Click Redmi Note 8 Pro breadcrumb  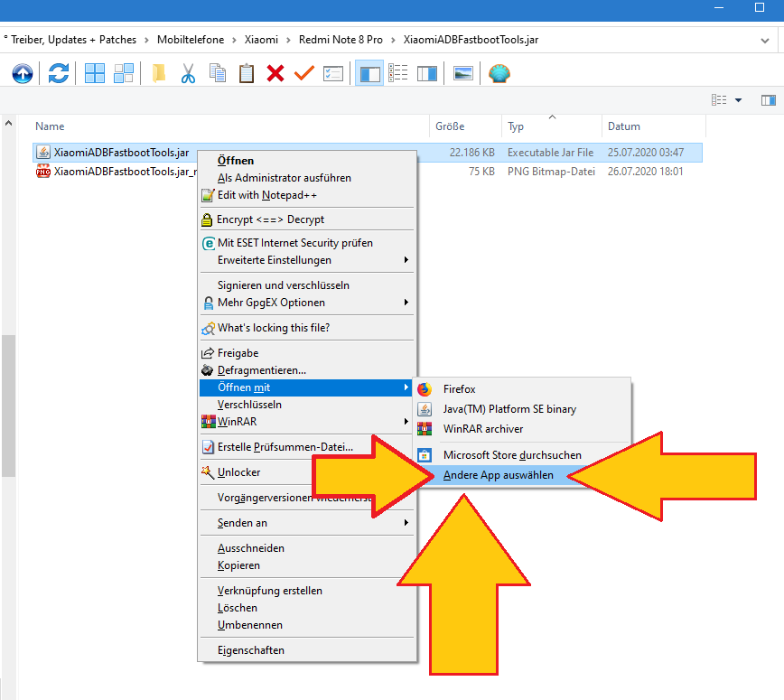tap(341, 40)
